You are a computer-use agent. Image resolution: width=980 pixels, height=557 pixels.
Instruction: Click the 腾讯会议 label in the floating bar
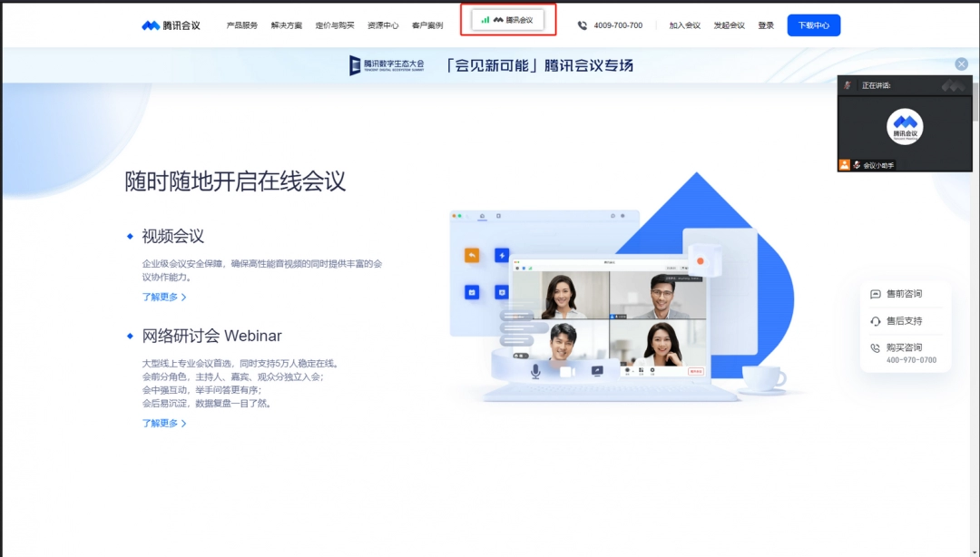pyautogui.click(x=519, y=20)
